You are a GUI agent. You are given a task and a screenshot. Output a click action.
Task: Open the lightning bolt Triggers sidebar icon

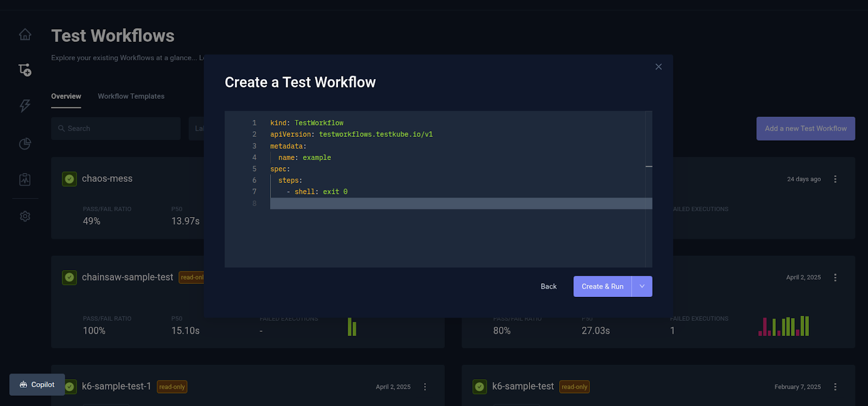25,105
